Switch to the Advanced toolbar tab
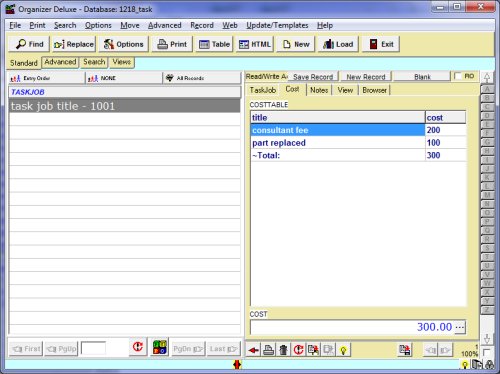Image resolution: width=500 pixels, height=374 pixels. click(x=60, y=62)
